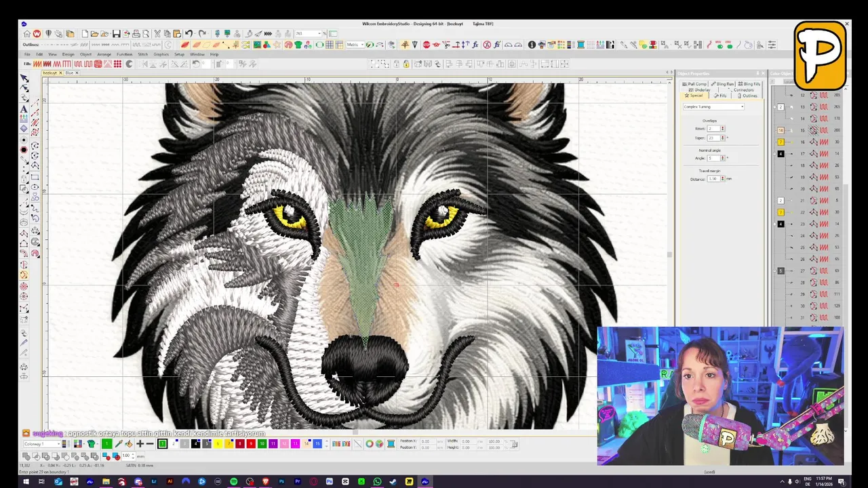Close the Object Properties panel

pos(763,73)
